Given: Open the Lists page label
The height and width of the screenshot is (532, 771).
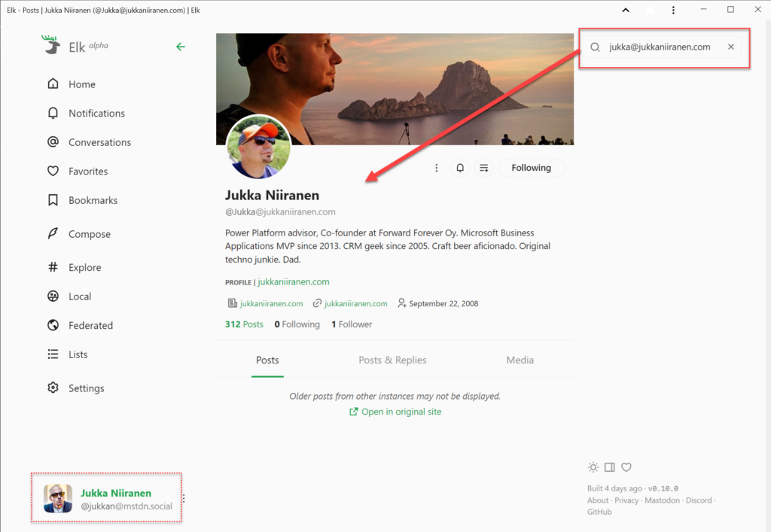Looking at the screenshot, I should [78, 354].
